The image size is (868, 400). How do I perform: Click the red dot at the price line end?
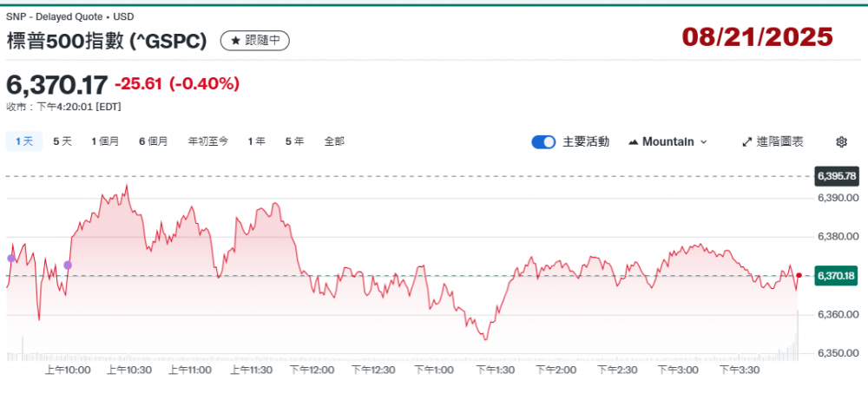tap(799, 275)
